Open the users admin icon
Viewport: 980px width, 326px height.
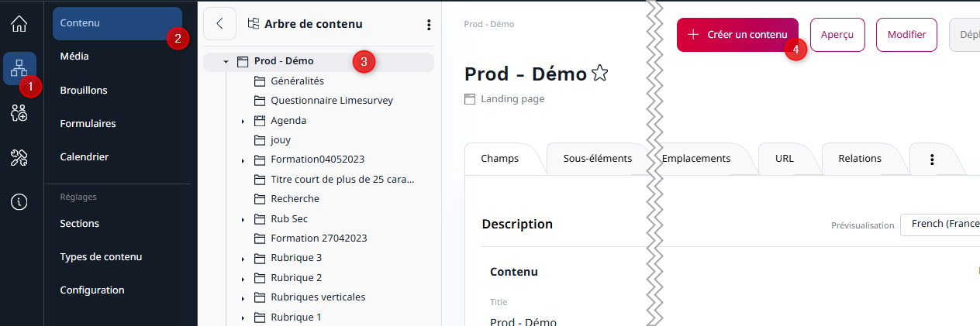click(19, 113)
